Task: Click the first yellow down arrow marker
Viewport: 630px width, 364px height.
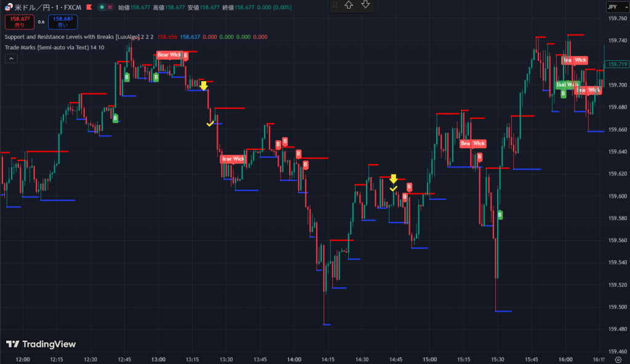Action: pyautogui.click(x=204, y=86)
